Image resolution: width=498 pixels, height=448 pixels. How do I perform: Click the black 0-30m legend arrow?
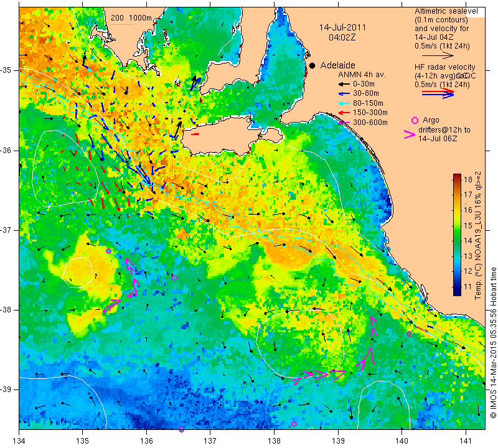point(344,85)
